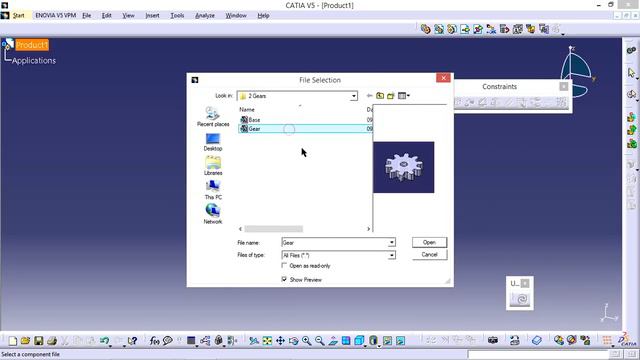Click the Create Multi-View icon
This screenshot has width=640, height=360.
coord(346,340)
